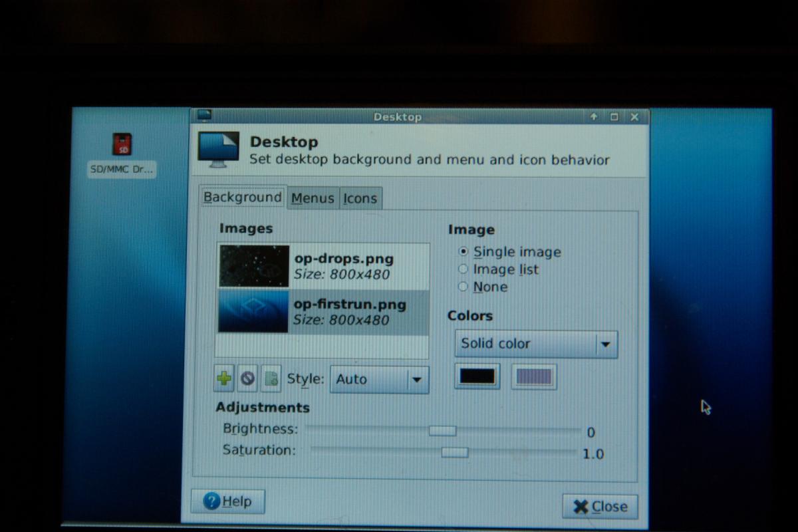Click the black first color swatch
This screenshot has height=532, width=798.
(x=477, y=376)
